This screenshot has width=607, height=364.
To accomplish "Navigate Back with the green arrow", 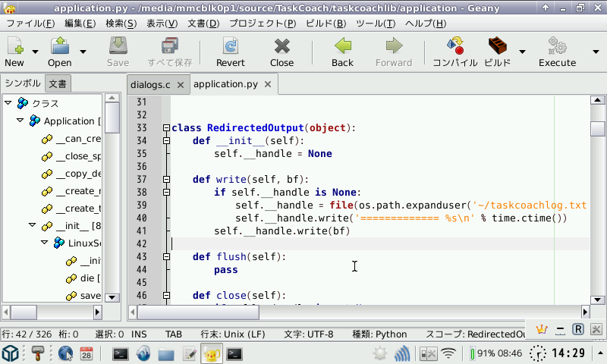I will 343,45.
